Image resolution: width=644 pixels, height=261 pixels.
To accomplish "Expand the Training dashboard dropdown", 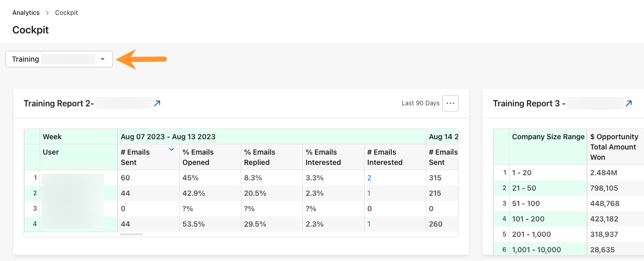I will pos(59,59).
